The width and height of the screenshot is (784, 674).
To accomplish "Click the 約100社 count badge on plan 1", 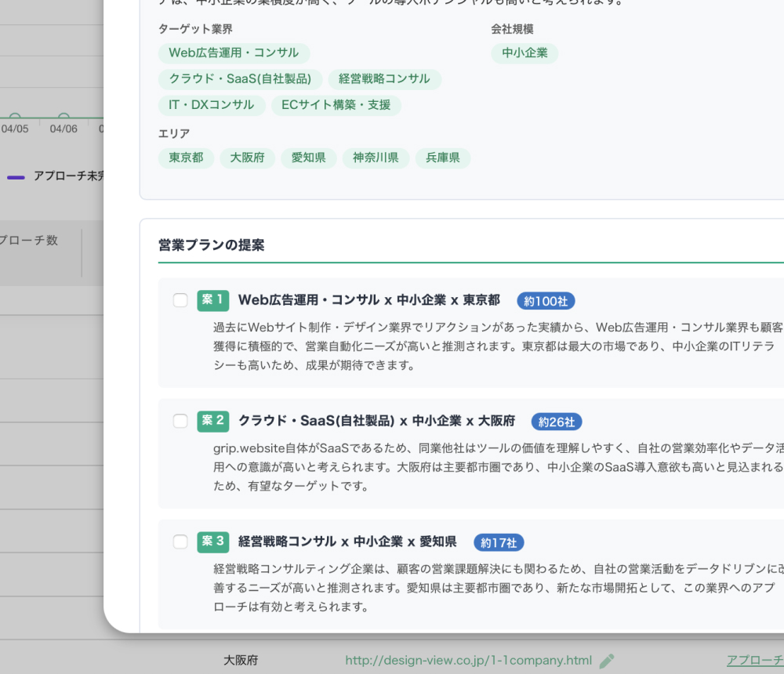I will (x=546, y=301).
